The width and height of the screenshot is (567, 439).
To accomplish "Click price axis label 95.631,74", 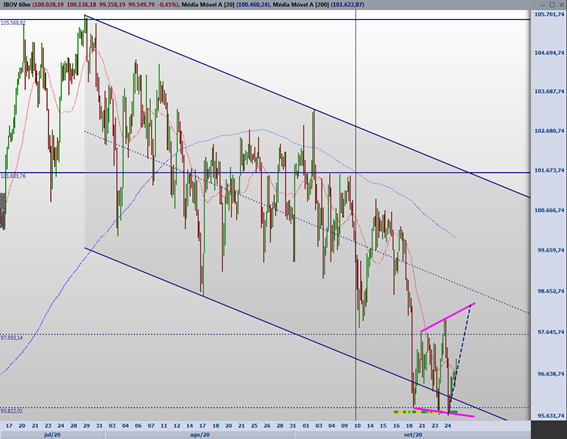I will click(x=550, y=416).
